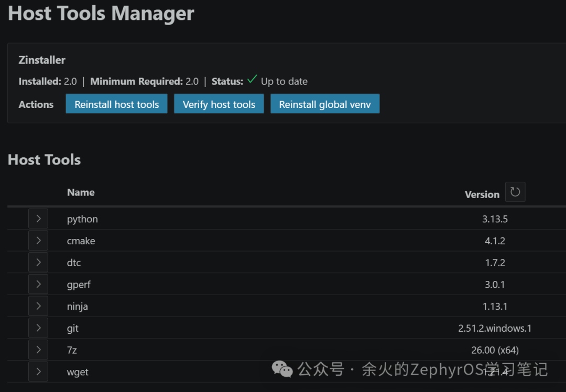Click the Installed: 2.0 text
566x392 pixels.
tap(48, 82)
